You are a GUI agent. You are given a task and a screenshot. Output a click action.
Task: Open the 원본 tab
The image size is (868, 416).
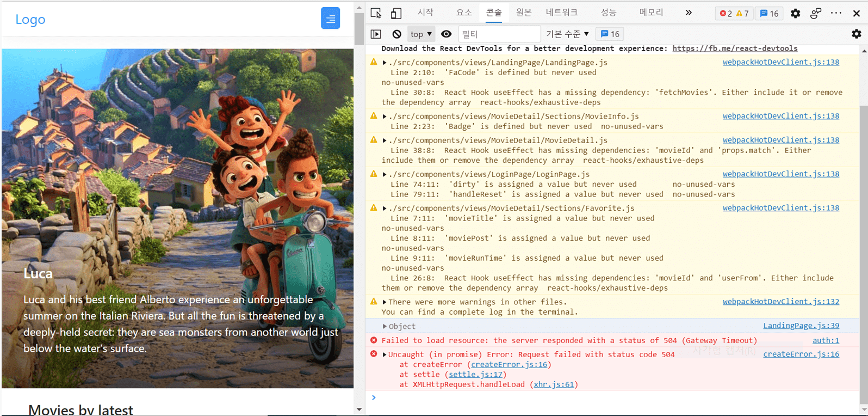click(524, 13)
